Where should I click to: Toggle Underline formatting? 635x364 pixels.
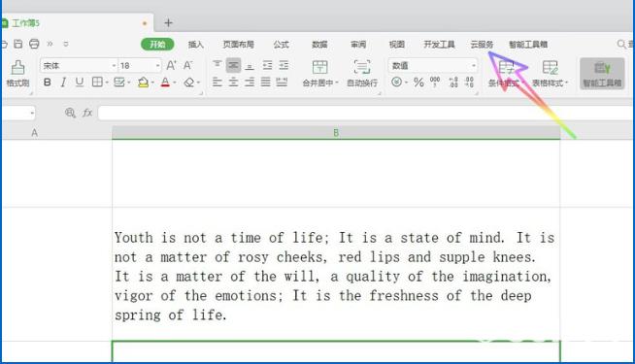pos(80,83)
